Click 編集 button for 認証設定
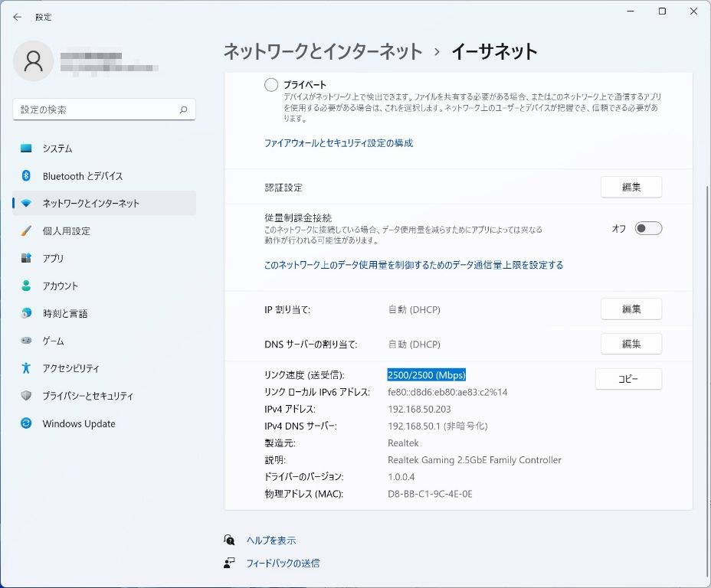The image size is (711, 588). pos(631,187)
